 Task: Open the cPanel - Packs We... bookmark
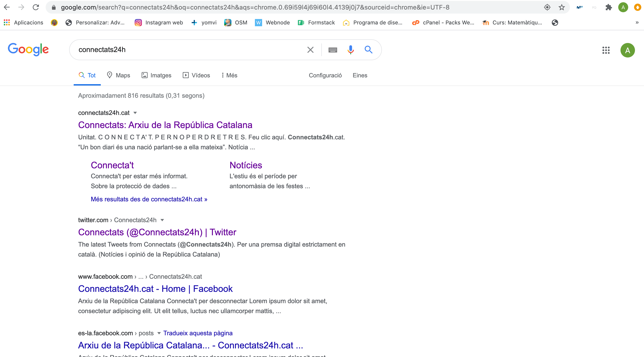coord(443,23)
